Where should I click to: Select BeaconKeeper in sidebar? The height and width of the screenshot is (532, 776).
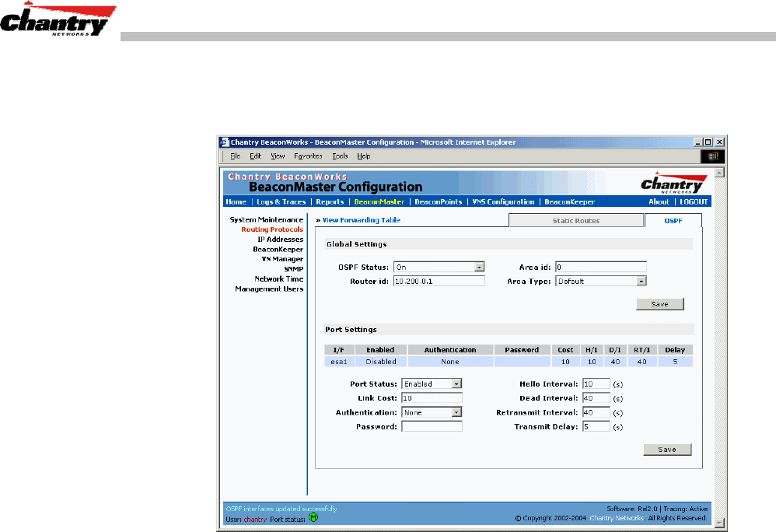point(278,250)
